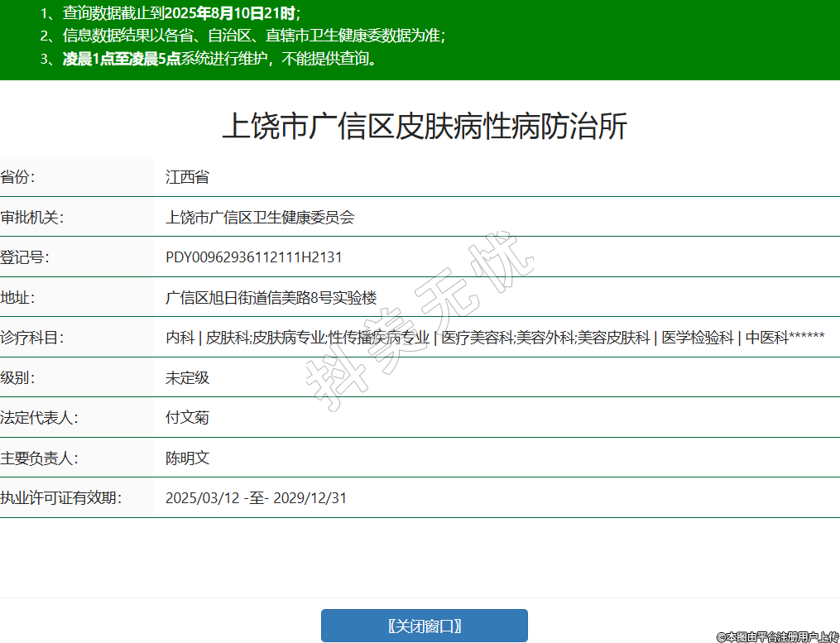Viewport: 840px width, 643px height.
Task: Click the 法定代表人 field label
Action: pos(40,418)
